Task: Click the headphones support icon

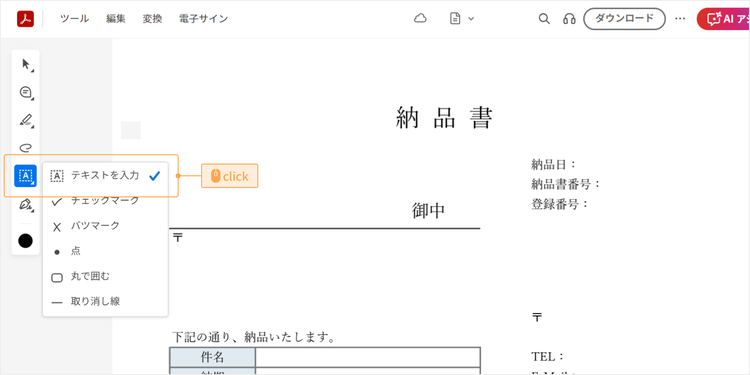Action: click(569, 19)
